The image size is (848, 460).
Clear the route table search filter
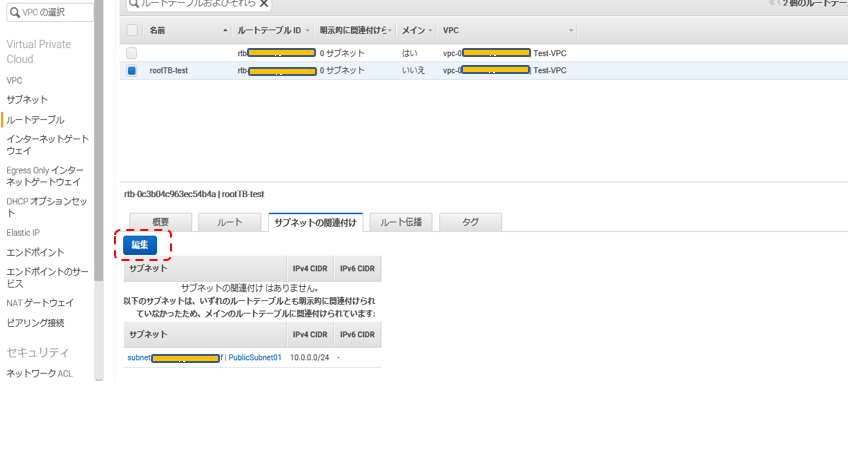264,4
